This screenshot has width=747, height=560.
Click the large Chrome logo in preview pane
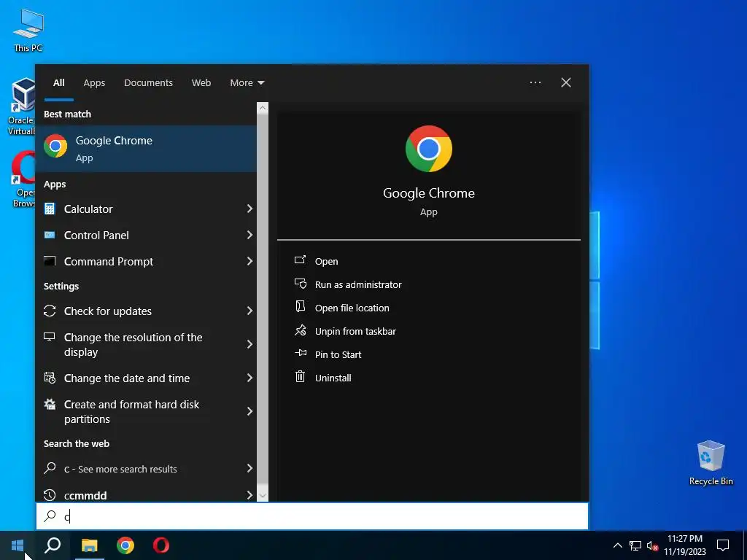click(x=429, y=149)
